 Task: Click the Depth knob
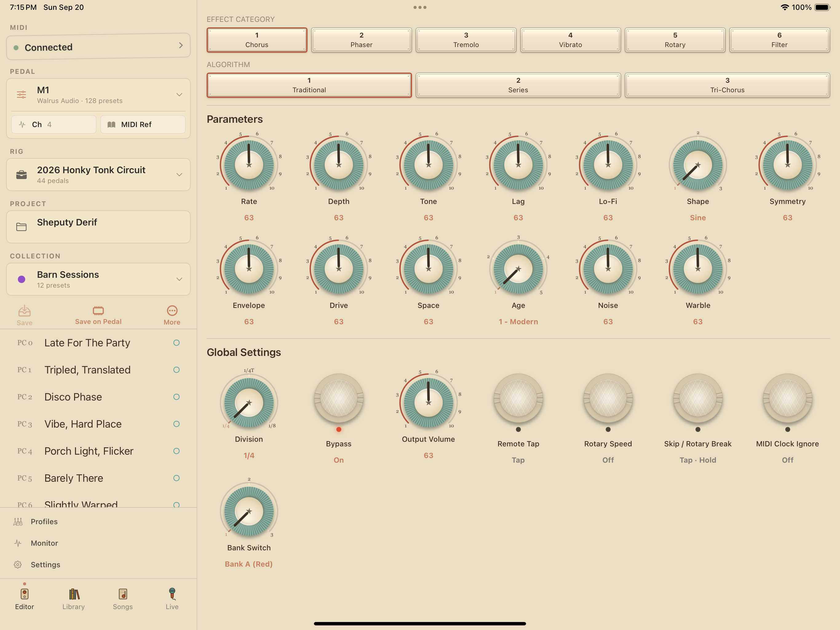(x=339, y=165)
